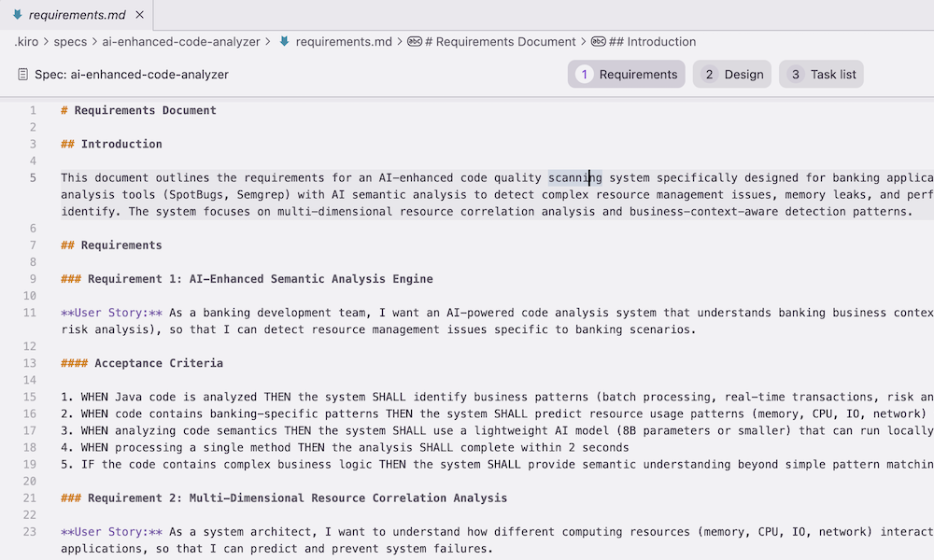Screen dimensions: 934x560
Task: Click the spec document icon beside Spec label
Action: (22, 75)
